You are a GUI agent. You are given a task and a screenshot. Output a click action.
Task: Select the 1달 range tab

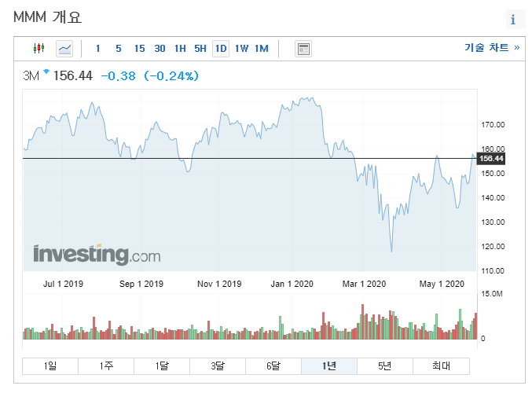coord(162,365)
